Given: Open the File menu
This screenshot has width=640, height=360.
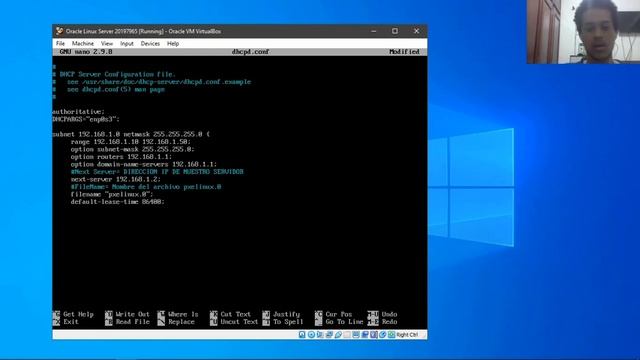Looking at the screenshot, I should (60, 43).
